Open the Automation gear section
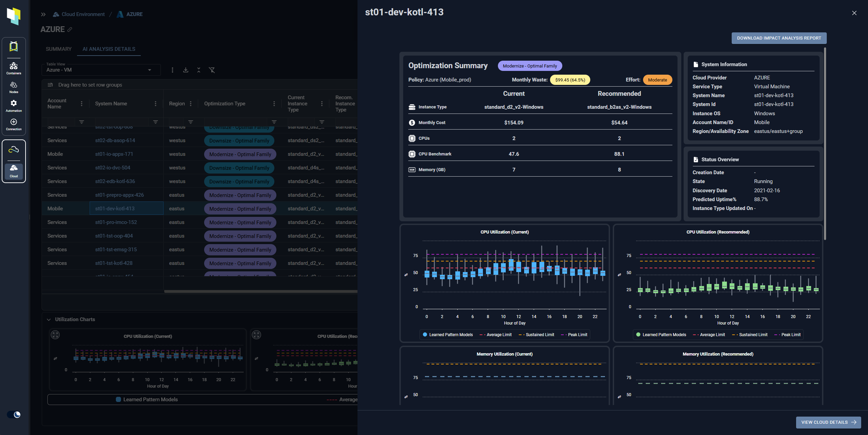Screen dimensions: 868x435 click(x=14, y=106)
